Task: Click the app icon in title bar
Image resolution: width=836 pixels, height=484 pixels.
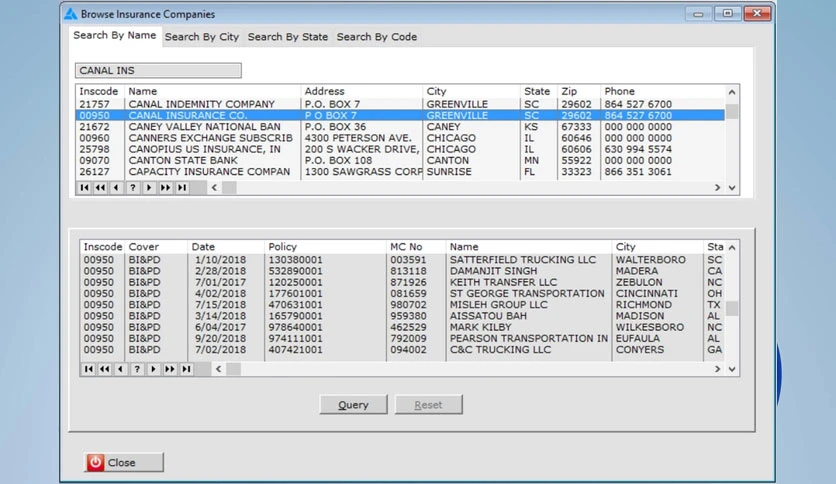Action: click(70, 14)
